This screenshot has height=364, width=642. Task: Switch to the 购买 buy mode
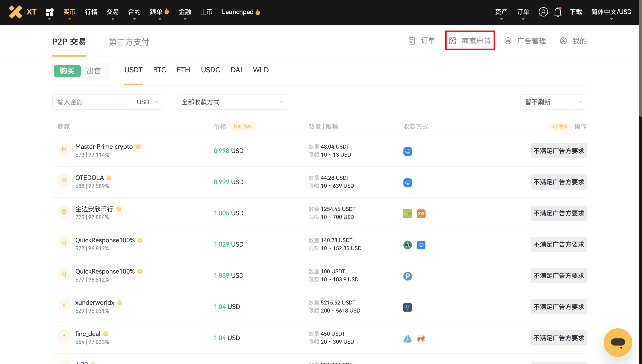[67, 71]
